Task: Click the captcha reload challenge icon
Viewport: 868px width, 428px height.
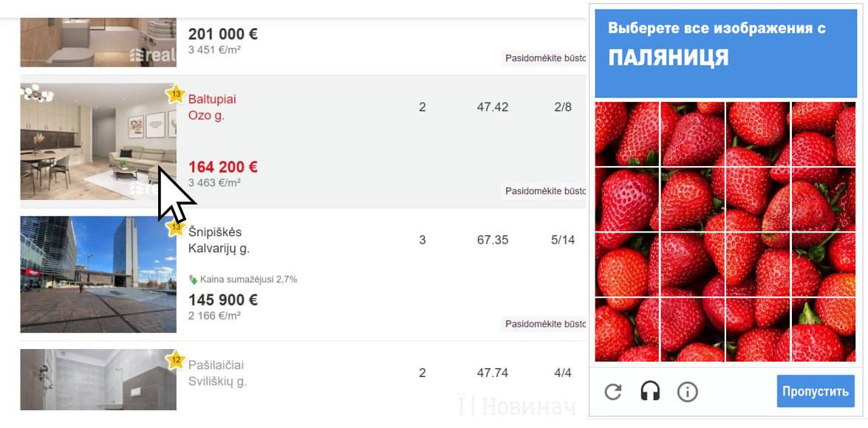Action: 613,391
